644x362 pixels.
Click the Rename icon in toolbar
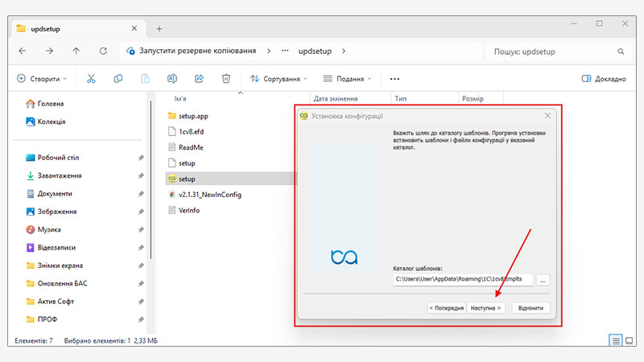[x=171, y=79]
